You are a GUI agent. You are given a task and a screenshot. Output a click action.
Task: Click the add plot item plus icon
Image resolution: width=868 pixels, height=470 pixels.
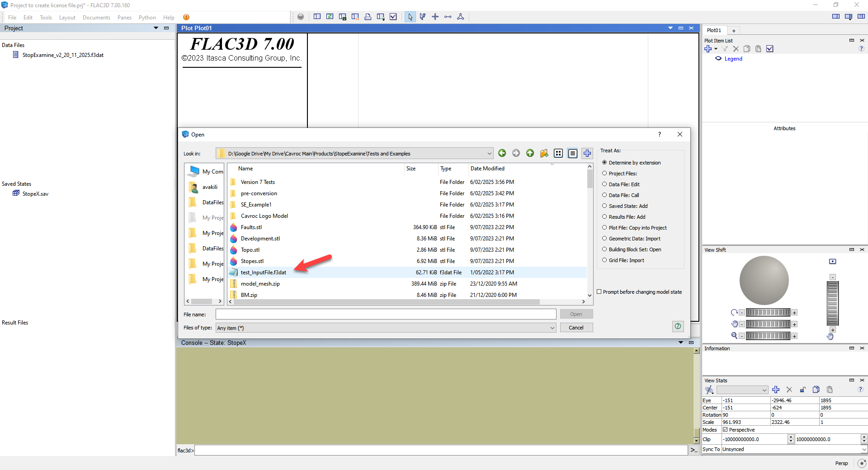click(708, 49)
